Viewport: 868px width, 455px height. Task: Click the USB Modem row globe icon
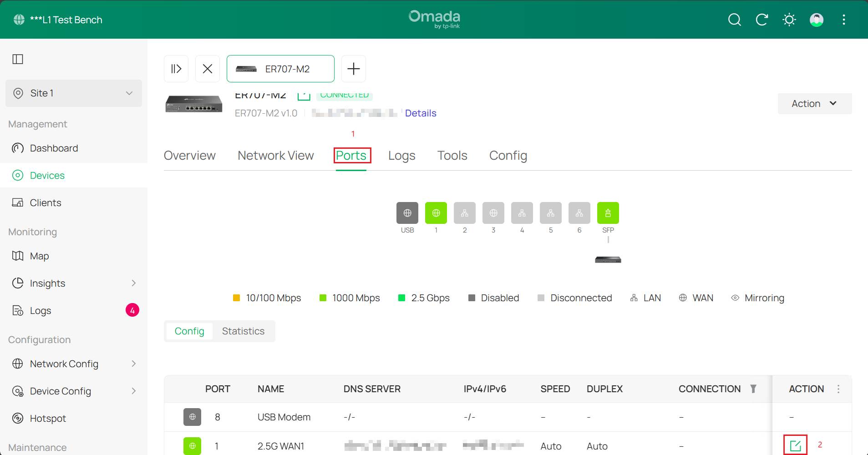click(193, 417)
